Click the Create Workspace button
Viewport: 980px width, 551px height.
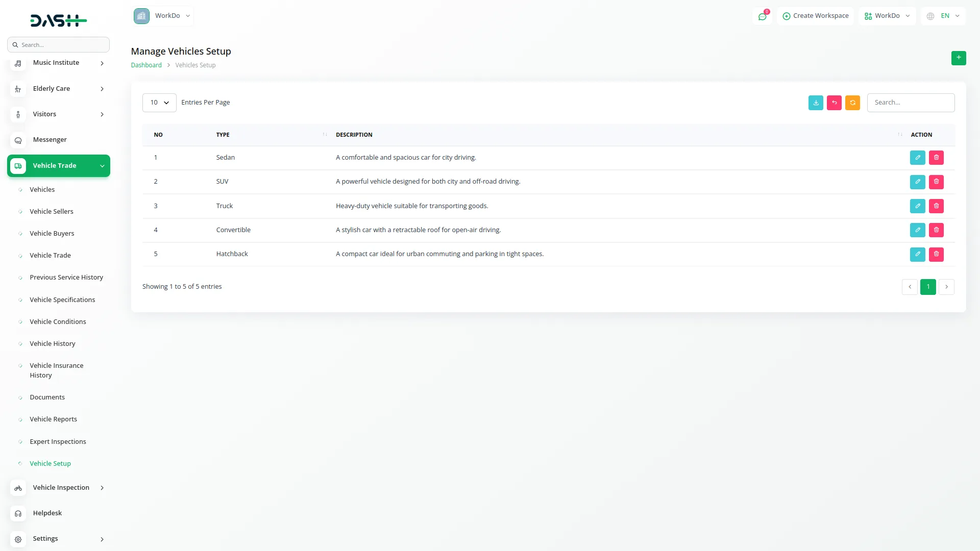815,16
